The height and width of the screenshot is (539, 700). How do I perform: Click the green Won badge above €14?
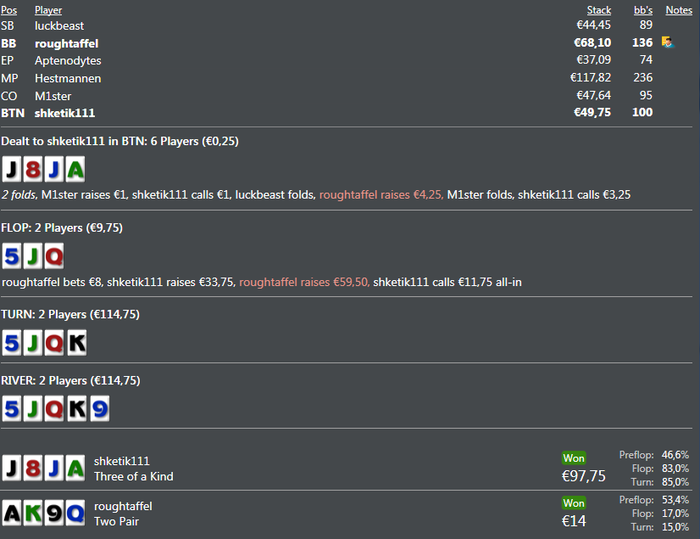(x=574, y=503)
